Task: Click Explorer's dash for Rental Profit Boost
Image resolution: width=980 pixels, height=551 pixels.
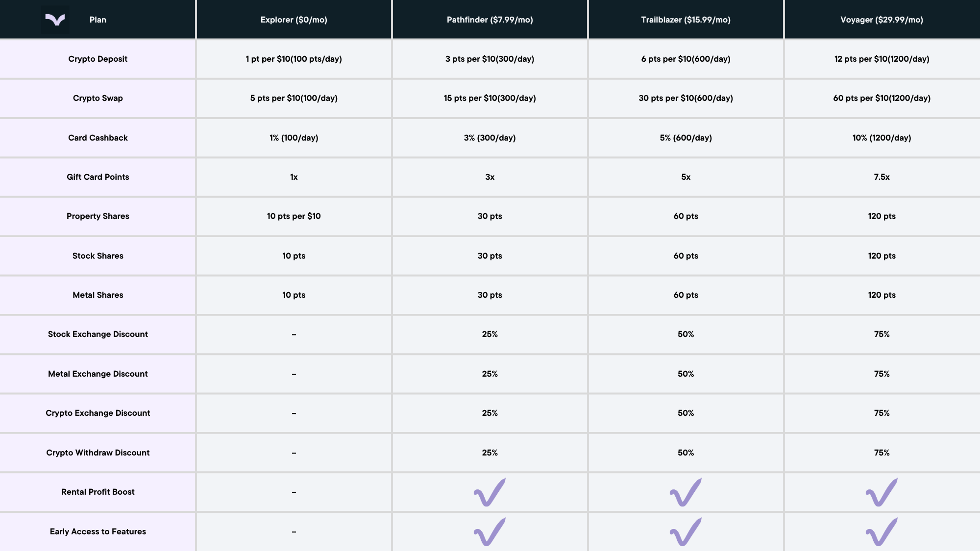Action: (294, 492)
